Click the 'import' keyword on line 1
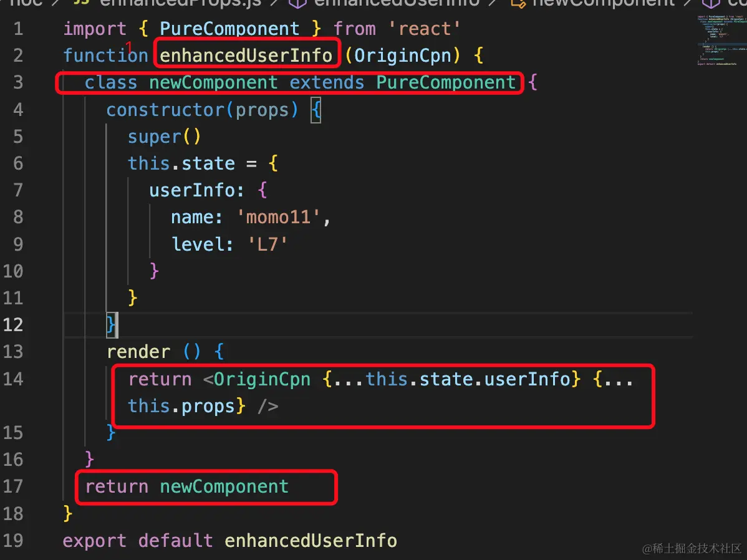This screenshot has height=560, width=747. point(95,29)
